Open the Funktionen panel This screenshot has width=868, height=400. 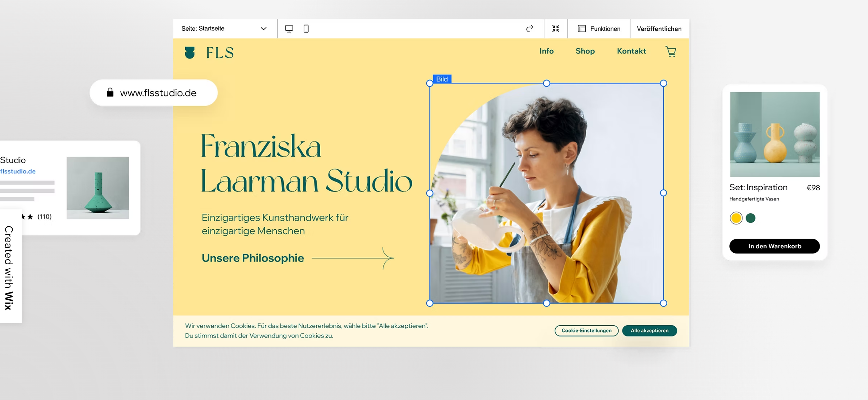pos(599,29)
